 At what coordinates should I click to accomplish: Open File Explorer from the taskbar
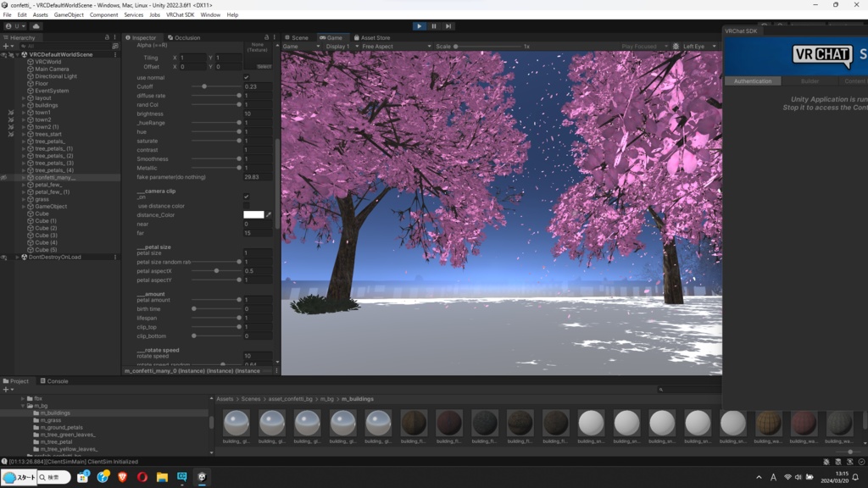coord(162,477)
